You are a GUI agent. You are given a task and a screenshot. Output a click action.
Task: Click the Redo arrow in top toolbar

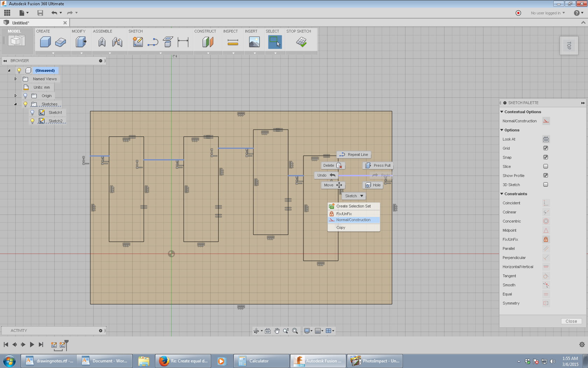tap(70, 13)
